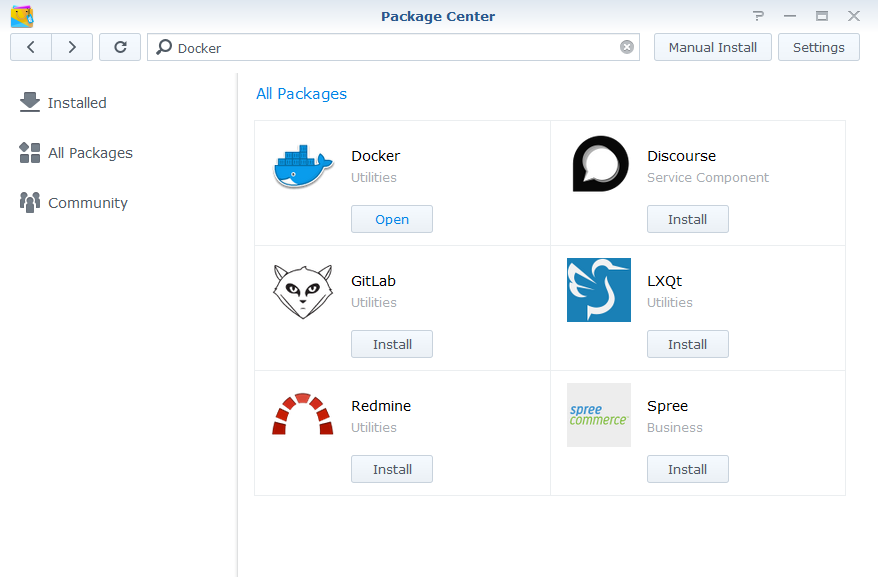
Task: Install the LXQt package
Action: pyautogui.click(x=688, y=344)
